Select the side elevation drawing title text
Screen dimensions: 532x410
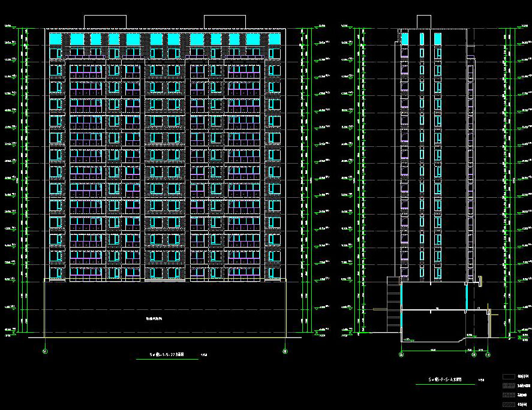tap(445, 379)
